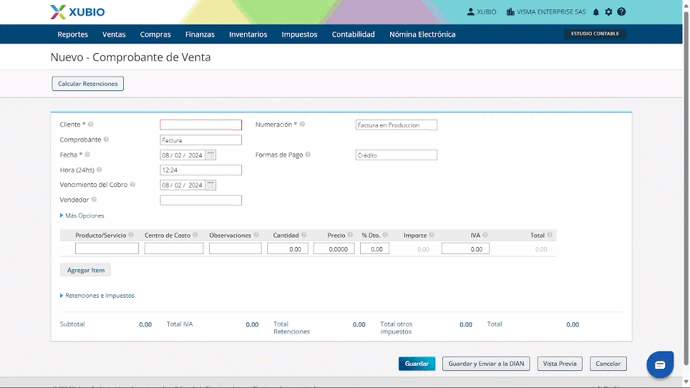Open the Fecha calendar picker icon
The width and height of the screenshot is (690, 388).
pyautogui.click(x=211, y=155)
